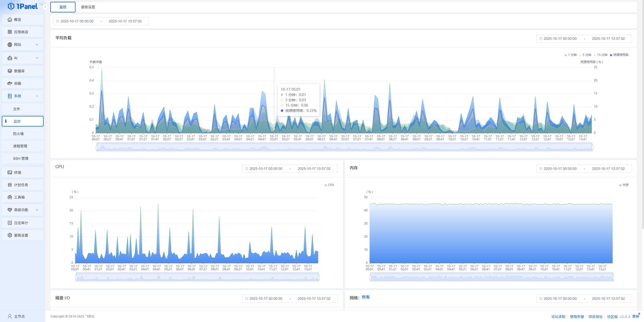
Task: Open the 使用手册 footer link
Action: click(577, 316)
